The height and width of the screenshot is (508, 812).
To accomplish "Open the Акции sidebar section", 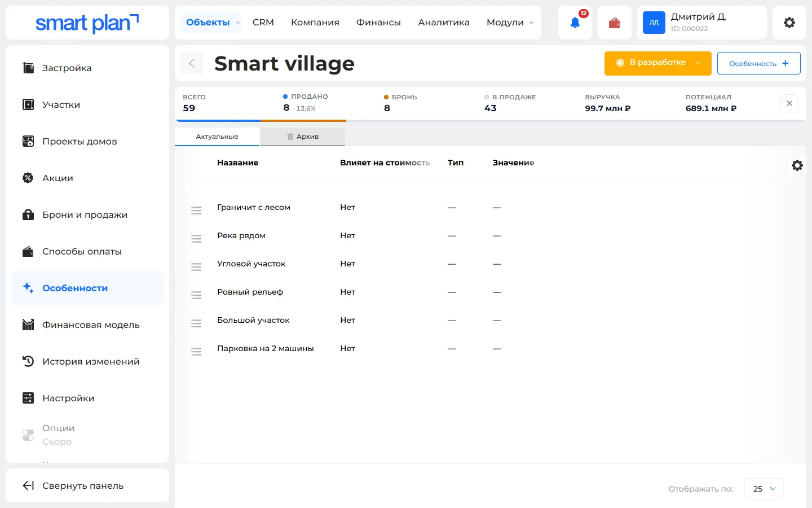I will coord(87,178).
